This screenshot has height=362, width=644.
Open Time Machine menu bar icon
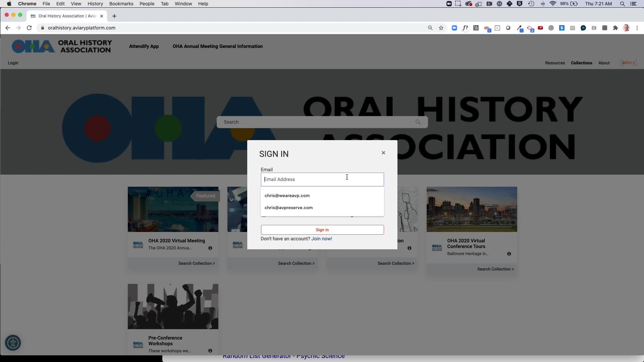531,4
